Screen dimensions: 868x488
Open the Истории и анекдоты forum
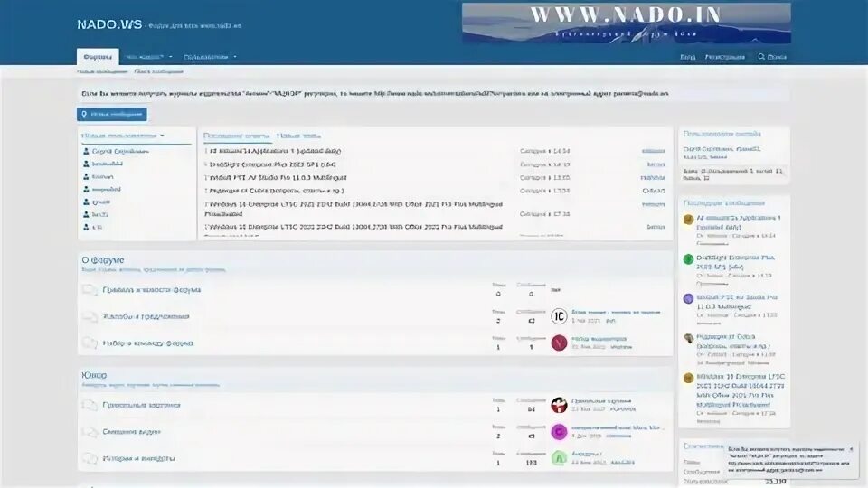(x=139, y=458)
